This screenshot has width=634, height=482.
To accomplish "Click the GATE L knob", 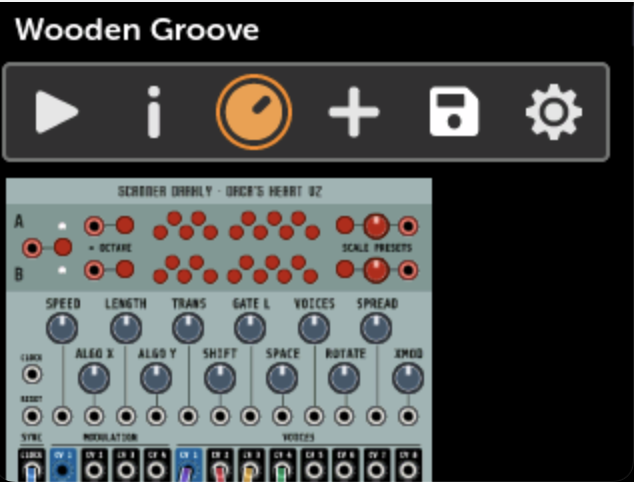I will 250,327.
